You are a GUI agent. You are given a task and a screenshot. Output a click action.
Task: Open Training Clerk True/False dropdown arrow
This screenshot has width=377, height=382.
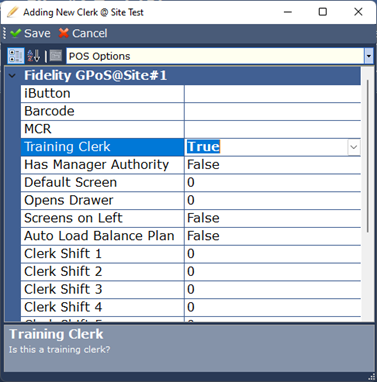click(x=354, y=147)
